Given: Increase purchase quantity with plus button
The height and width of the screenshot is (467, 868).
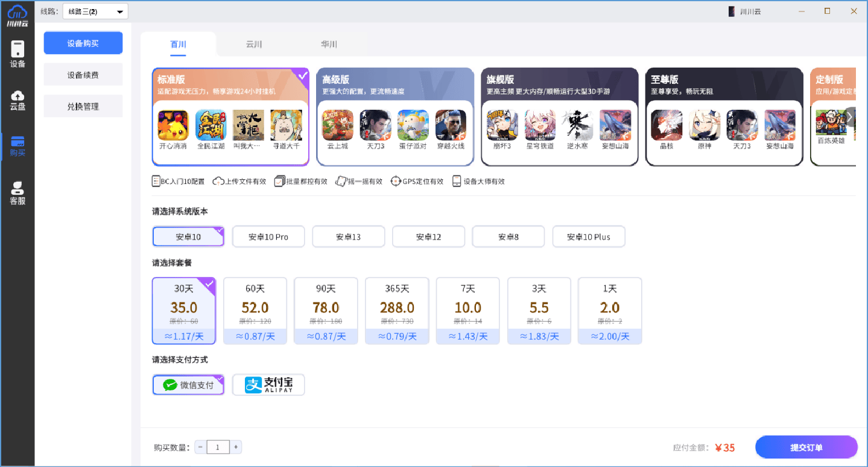Looking at the screenshot, I should pyautogui.click(x=236, y=447).
